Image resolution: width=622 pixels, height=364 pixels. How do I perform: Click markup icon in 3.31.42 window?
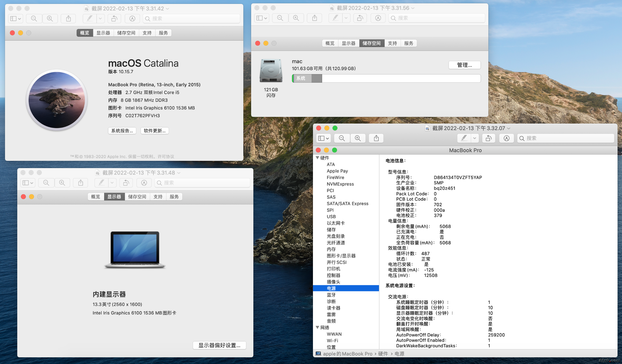click(132, 19)
